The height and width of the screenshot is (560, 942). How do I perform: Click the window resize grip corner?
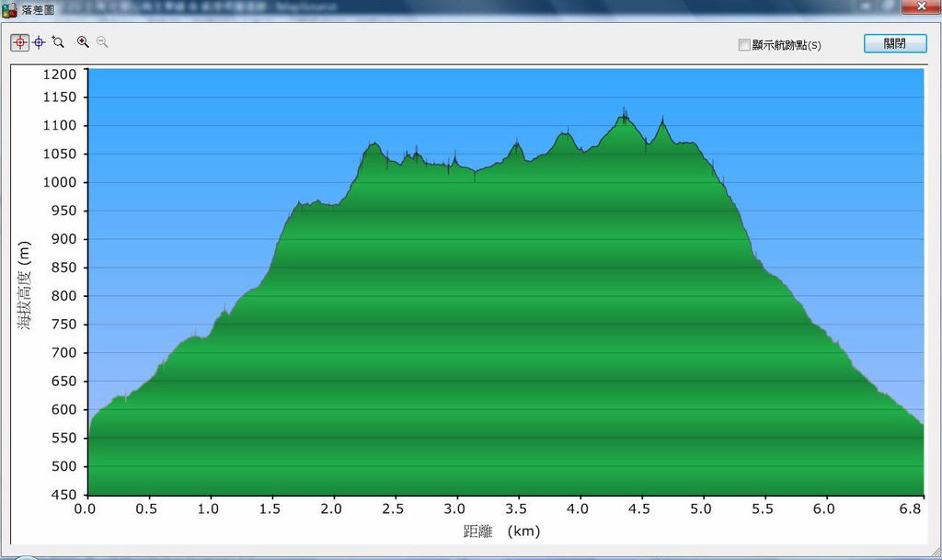coord(936,554)
